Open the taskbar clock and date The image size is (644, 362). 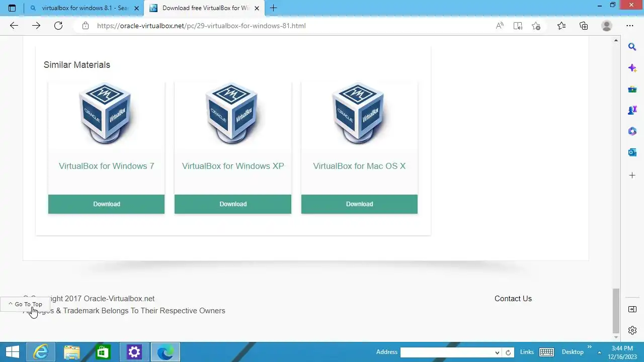tap(622, 352)
